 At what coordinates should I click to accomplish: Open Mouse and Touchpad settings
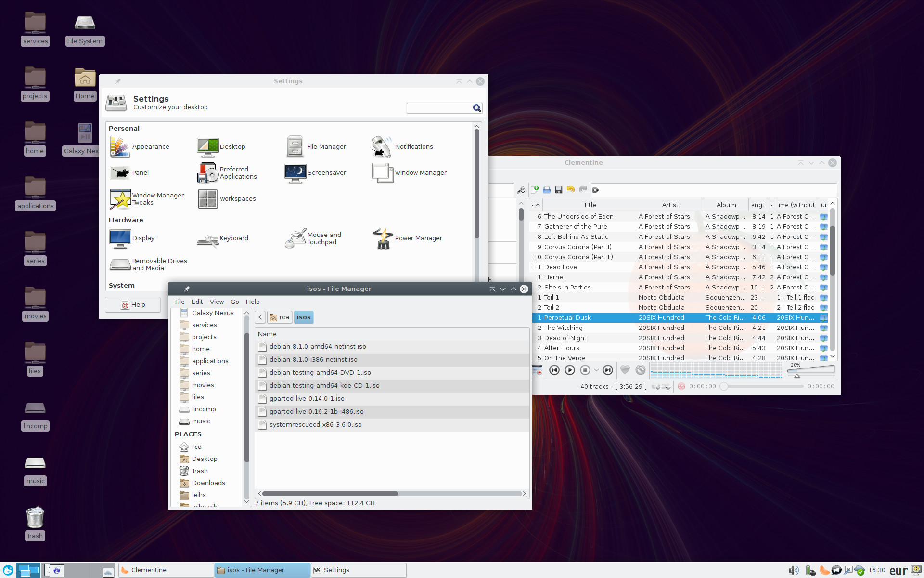coord(313,238)
